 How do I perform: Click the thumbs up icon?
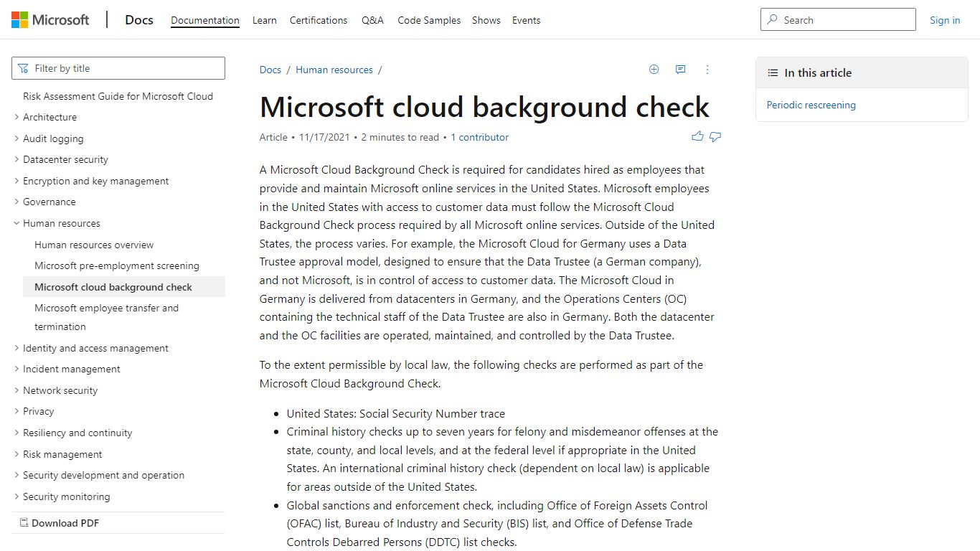click(x=697, y=136)
